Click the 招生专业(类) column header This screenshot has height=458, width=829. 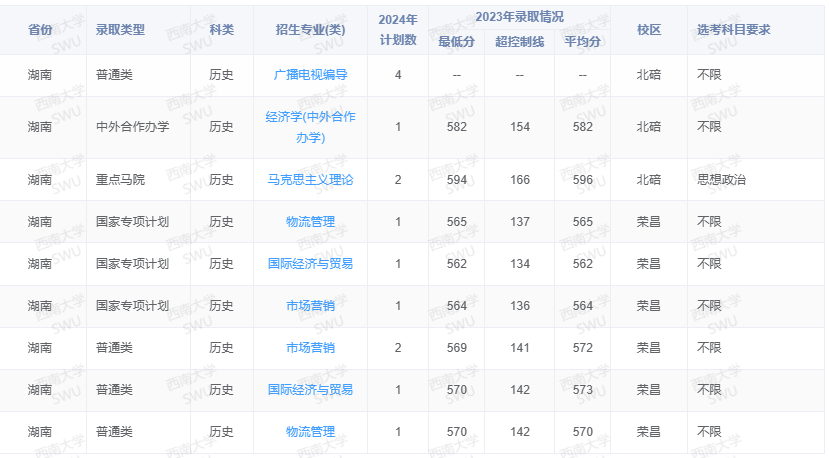(x=310, y=30)
